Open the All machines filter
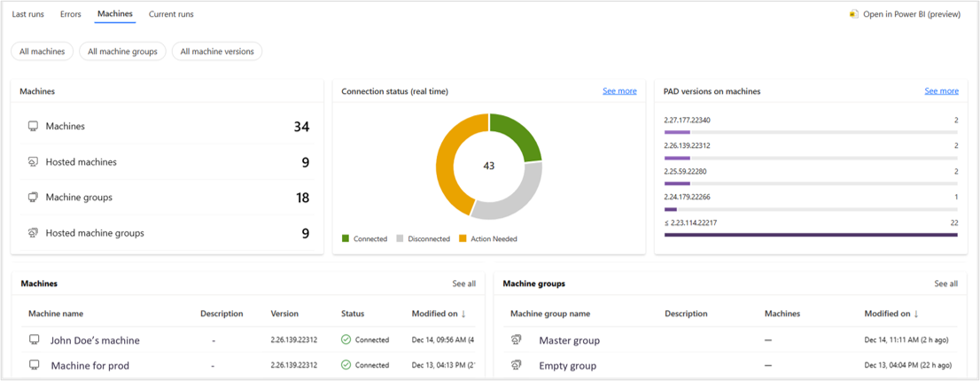980x381 pixels. [42, 51]
